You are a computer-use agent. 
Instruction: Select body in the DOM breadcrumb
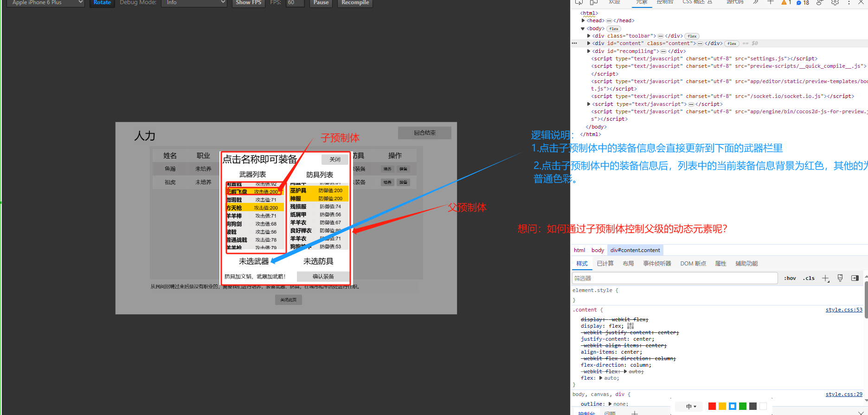tap(598, 250)
